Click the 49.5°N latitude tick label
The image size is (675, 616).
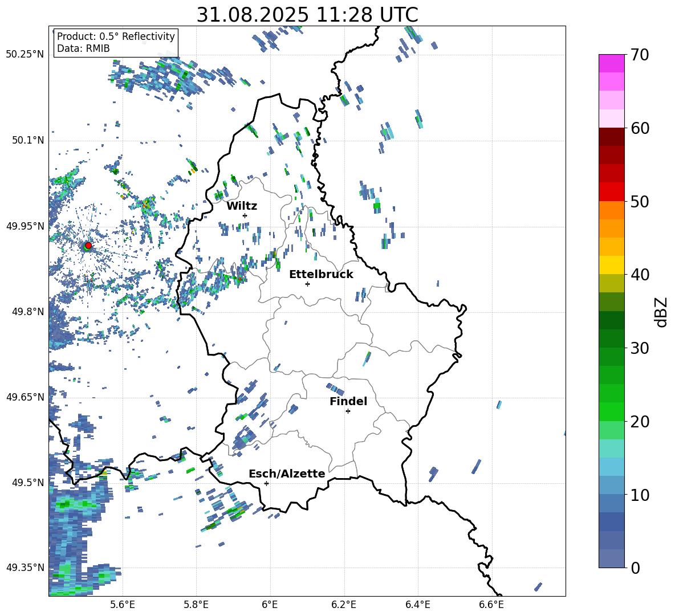(28, 483)
